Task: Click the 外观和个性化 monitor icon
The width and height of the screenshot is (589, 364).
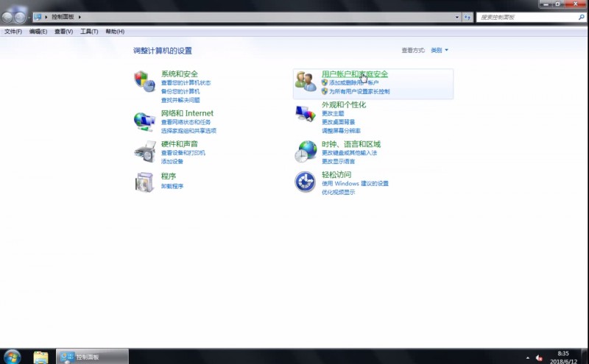Action: (x=306, y=113)
